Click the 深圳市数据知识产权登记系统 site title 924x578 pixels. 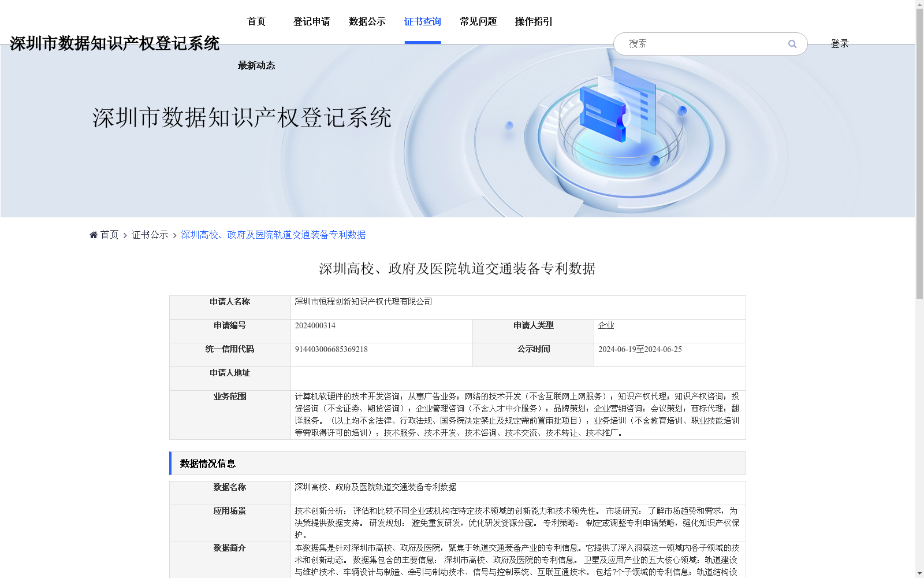click(115, 42)
